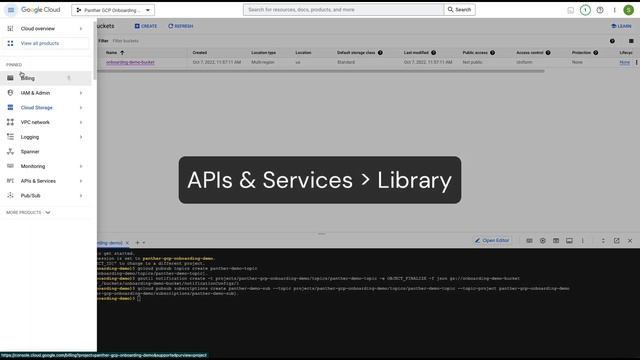640x360 pixels.
Task: Open the Cloud Shell keyboard icon
Action: pyautogui.click(x=529, y=241)
